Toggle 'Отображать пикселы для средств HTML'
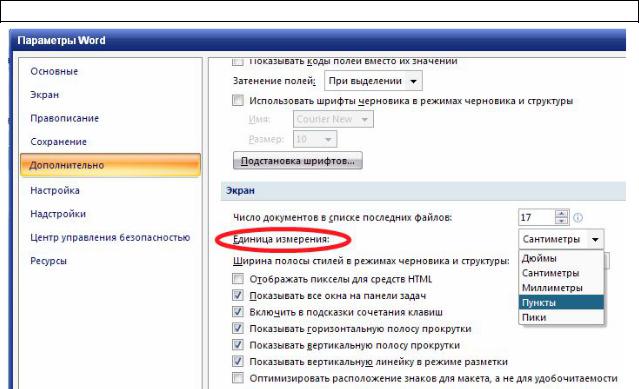 238,279
